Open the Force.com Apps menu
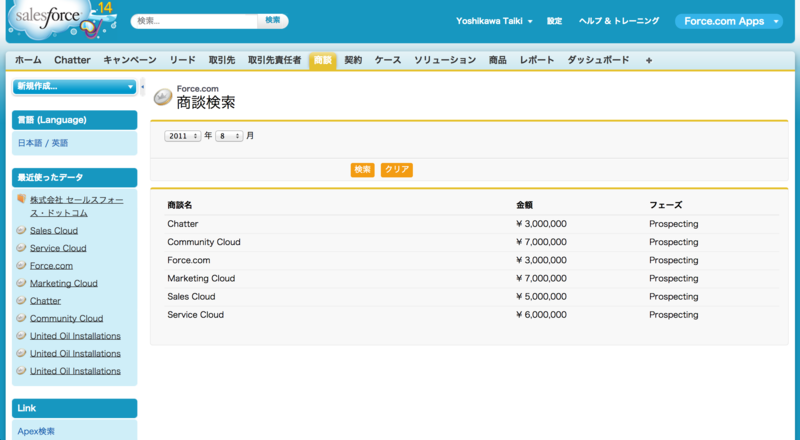Screen dimensions: 800x440 pyautogui.click(x=729, y=21)
